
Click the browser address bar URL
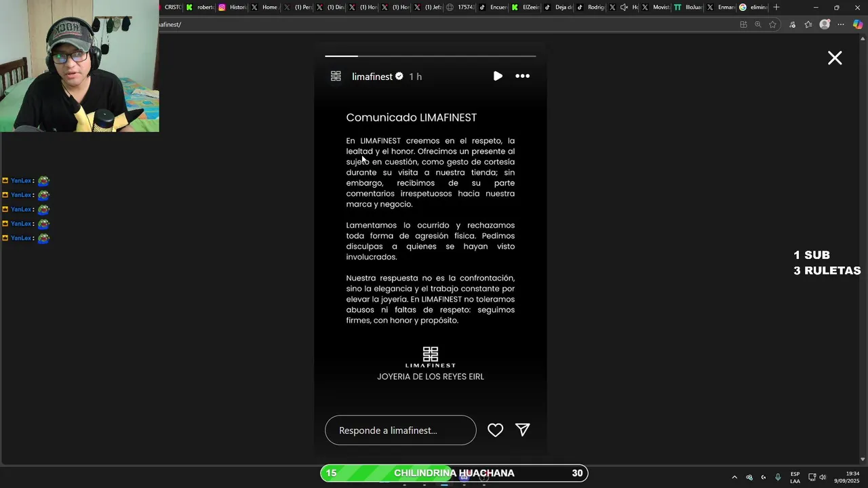click(170, 24)
